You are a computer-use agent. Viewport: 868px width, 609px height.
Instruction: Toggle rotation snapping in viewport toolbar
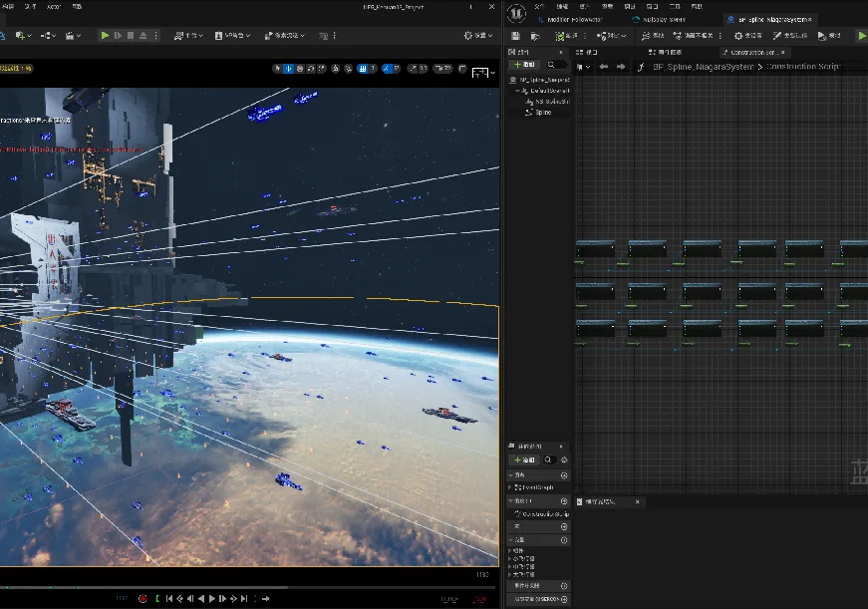tap(387, 69)
